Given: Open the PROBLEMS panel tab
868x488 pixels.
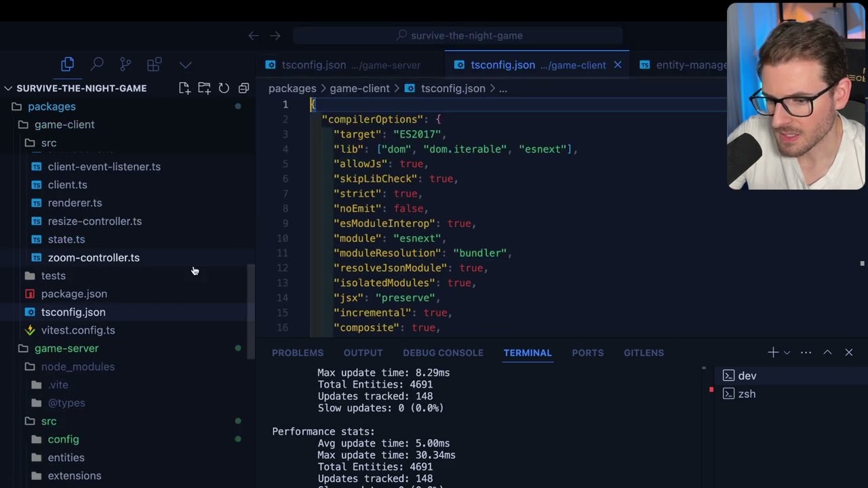Looking at the screenshot, I should 298,353.
